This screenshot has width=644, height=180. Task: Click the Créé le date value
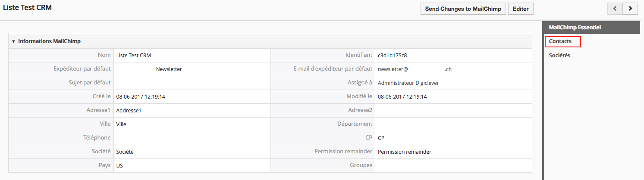tap(141, 96)
